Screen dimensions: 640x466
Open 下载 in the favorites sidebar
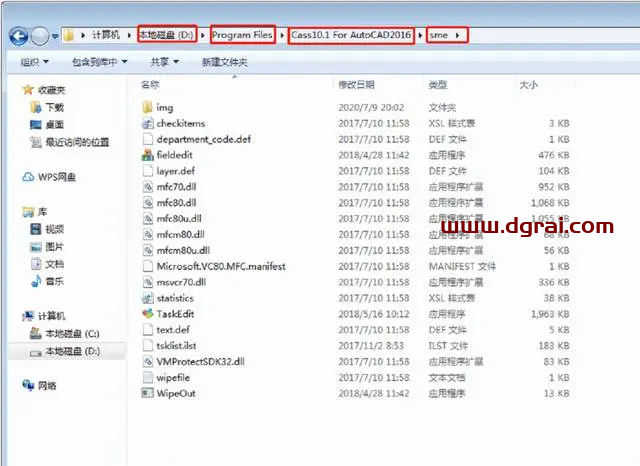tap(55, 107)
